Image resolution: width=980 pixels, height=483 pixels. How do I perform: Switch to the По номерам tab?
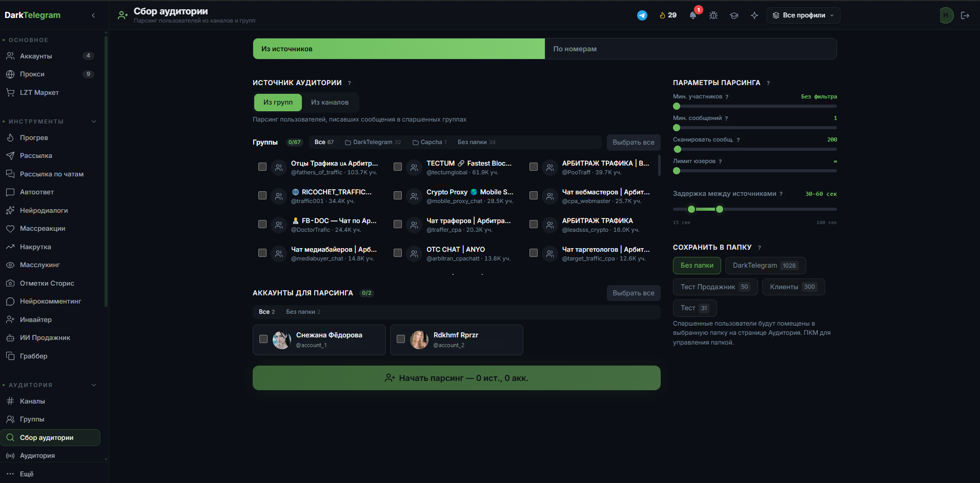[690, 49]
